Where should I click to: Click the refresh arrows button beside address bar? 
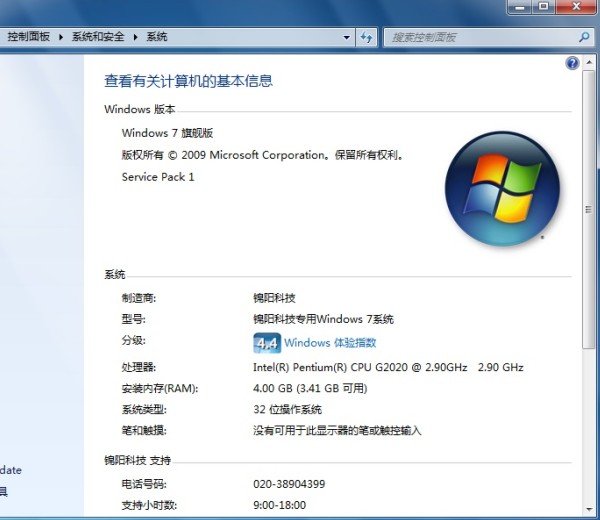[367, 37]
